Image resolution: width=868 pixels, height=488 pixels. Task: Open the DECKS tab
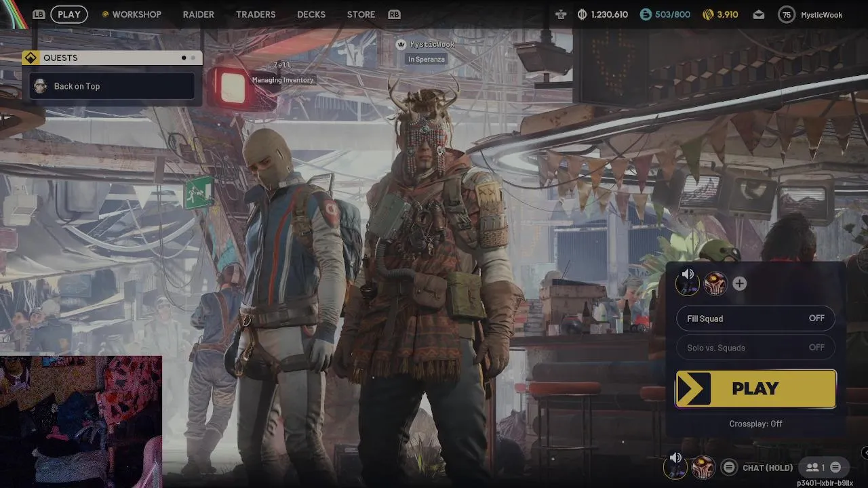click(311, 14)
